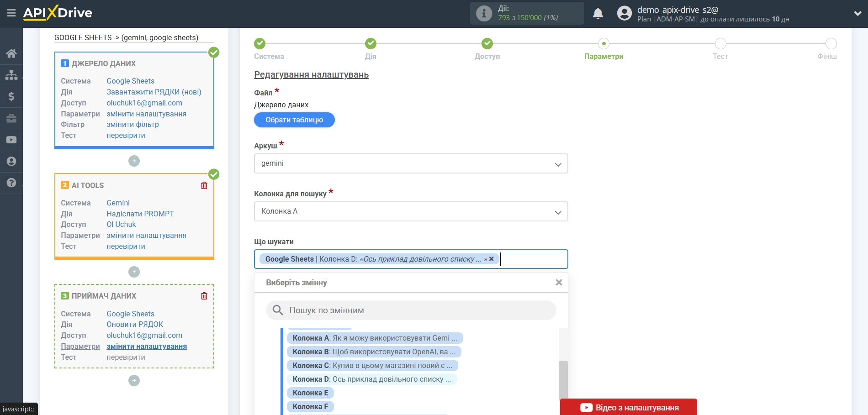Open Надіслати PROMPT action link
The height and width of the screenshot is (415, 868).
tap(140, 214)
